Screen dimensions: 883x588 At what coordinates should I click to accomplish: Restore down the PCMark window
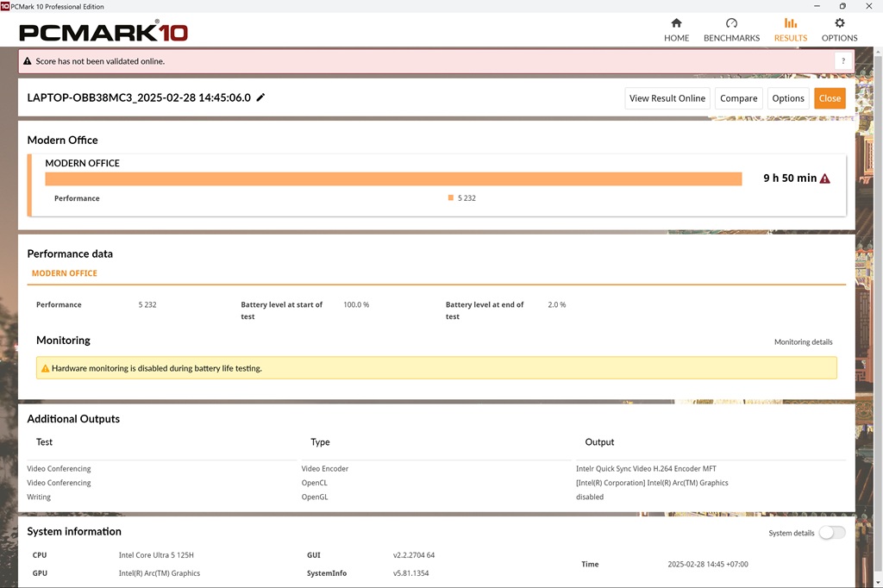tap(842, 6)
